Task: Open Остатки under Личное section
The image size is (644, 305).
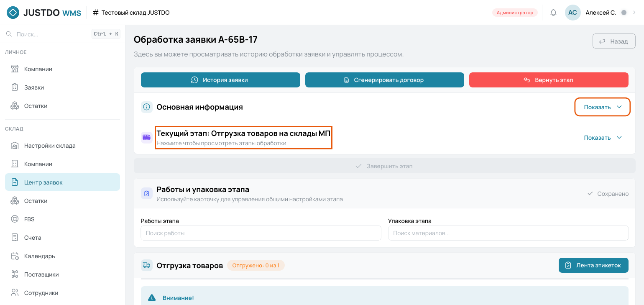Action: 62,106
